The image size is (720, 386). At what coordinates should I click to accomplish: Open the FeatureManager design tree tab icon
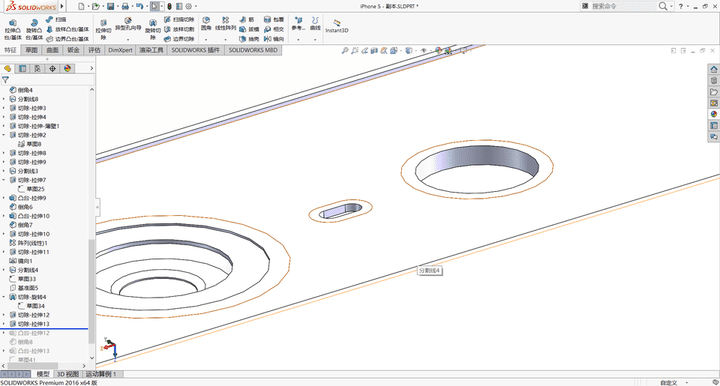pyautogui.click(x=7, y=68)
